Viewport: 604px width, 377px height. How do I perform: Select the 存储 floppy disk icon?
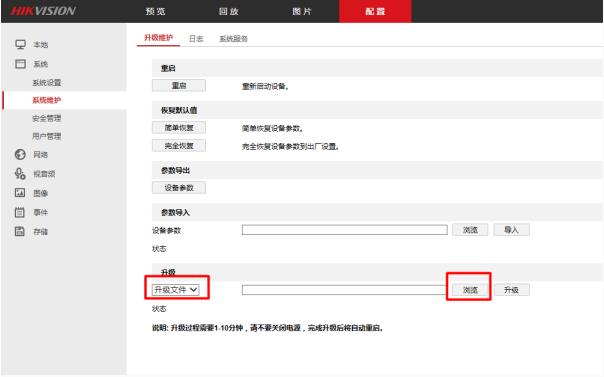[x=20, y=231]
